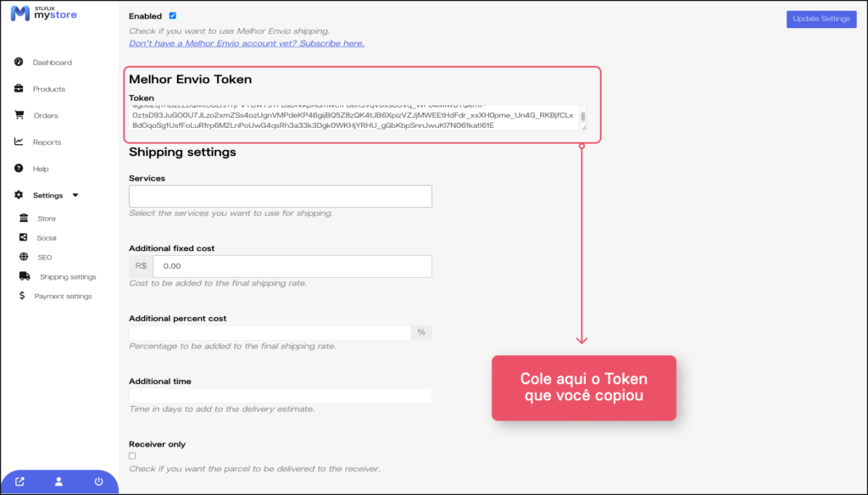Follow the Subscribe here link
Screen dimensions: 868x495
(247, 43)
